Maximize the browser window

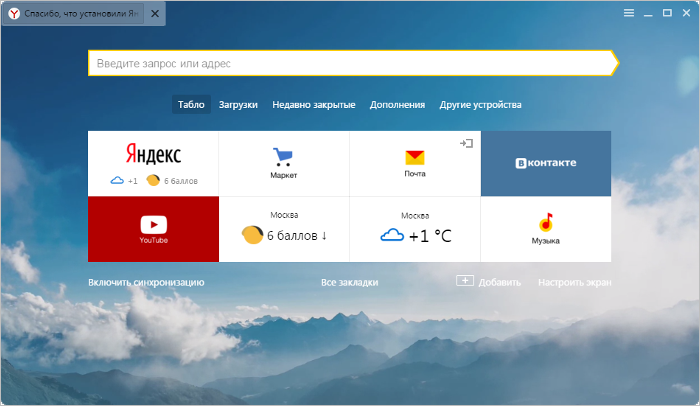coord(667,13)
